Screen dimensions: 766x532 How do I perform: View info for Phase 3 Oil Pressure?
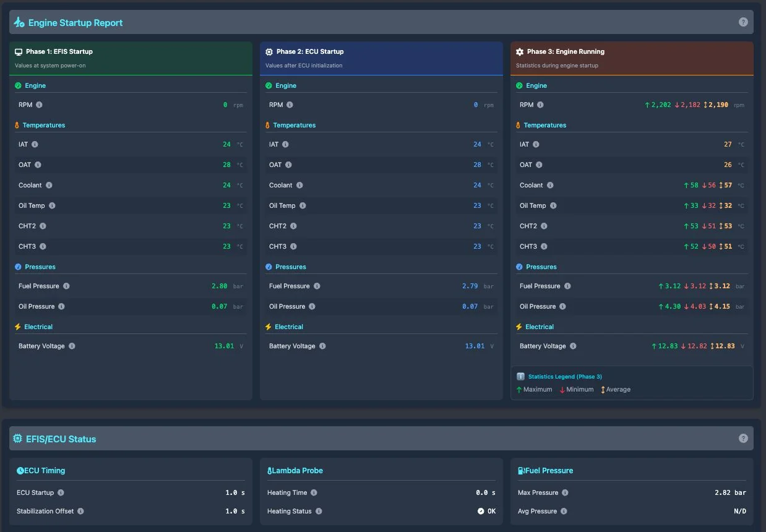click(x=562, y=307)
